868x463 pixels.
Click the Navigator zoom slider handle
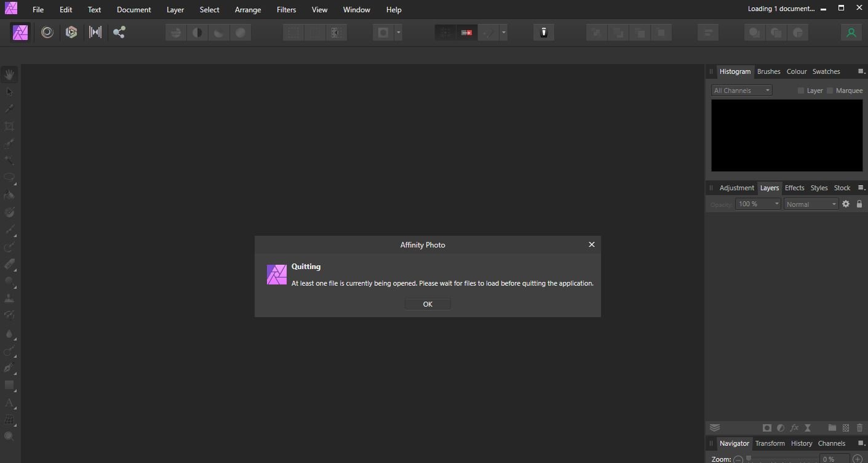tap(749, 458)
